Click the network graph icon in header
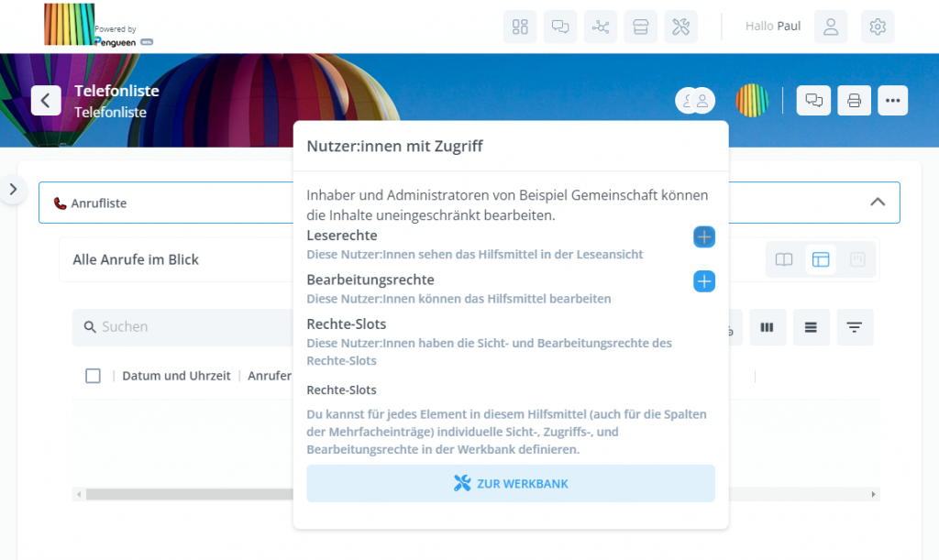939x560 pixels. [601, 27]
